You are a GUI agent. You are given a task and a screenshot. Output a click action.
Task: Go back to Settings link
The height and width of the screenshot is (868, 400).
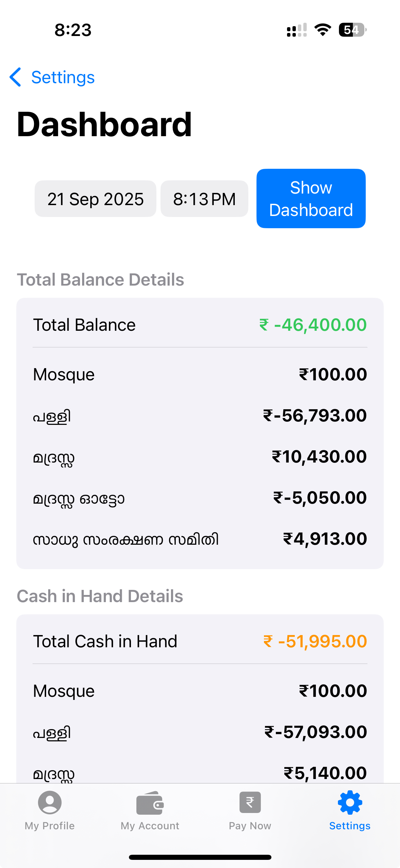click(63, 77)
